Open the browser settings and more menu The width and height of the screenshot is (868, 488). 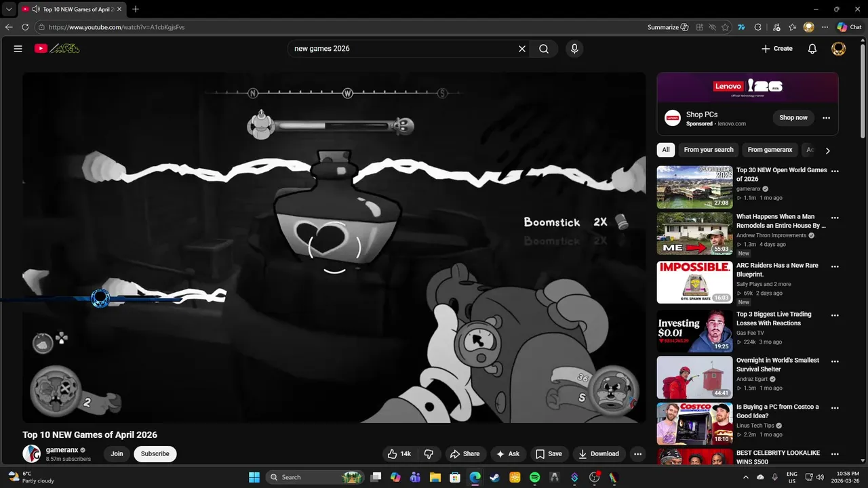(825, 27)
